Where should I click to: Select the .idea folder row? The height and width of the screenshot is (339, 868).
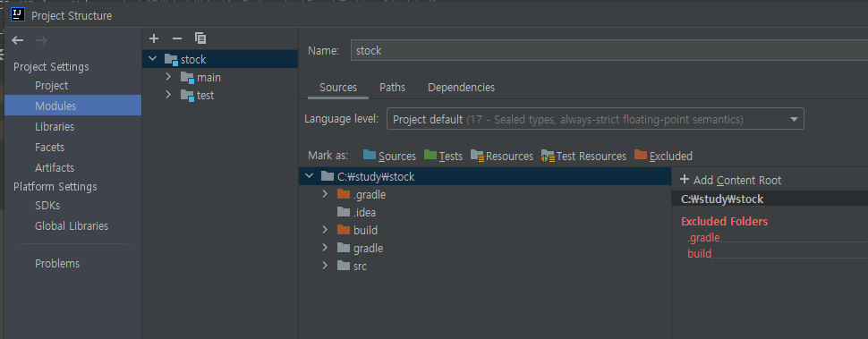point(485,212)
